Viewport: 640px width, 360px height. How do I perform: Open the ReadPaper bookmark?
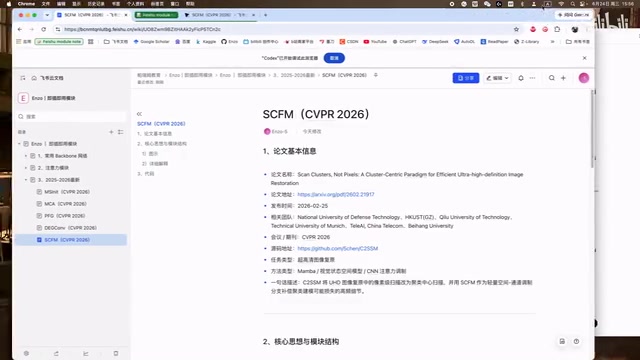tap(494, 42)
